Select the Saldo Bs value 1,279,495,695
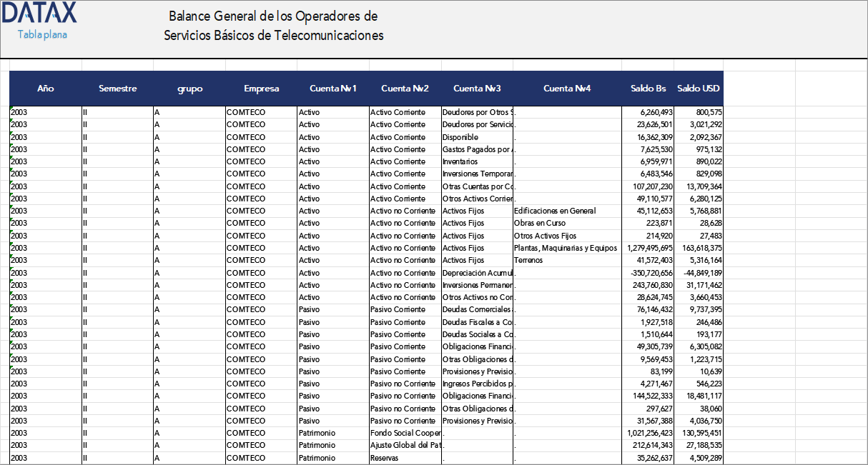The width and height of the screenshot is (868, 465). pos(648,248)
